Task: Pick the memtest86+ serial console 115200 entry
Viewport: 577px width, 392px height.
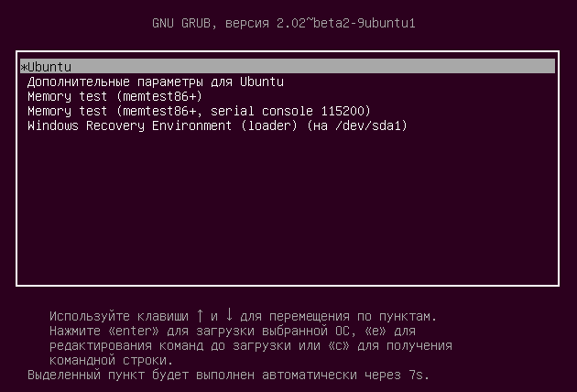Action: [199, 111]
